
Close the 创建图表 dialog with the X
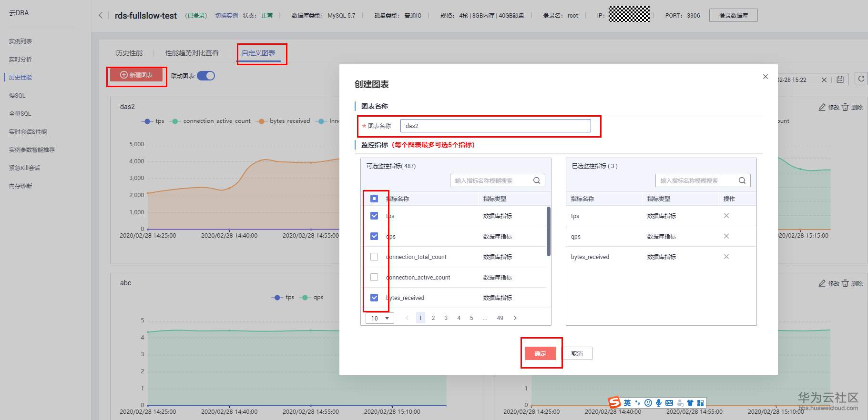[766, 77]
